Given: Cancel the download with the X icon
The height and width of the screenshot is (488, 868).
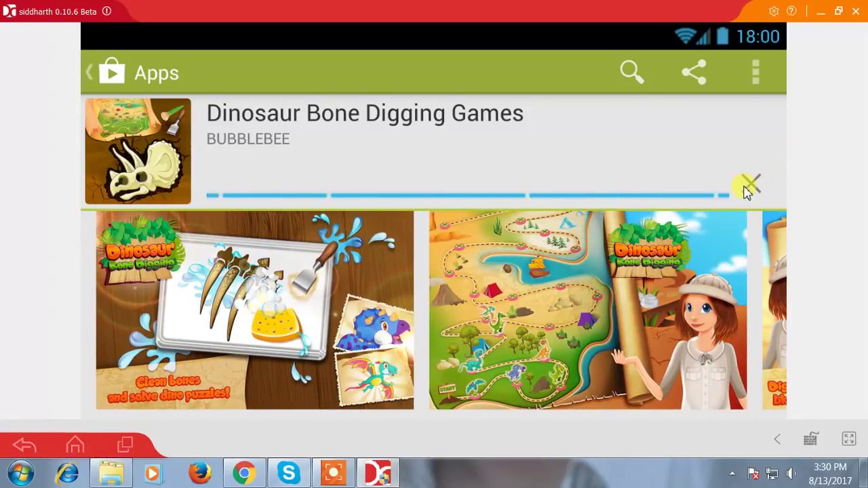Looking at the screenshot, I should (751, 184).
